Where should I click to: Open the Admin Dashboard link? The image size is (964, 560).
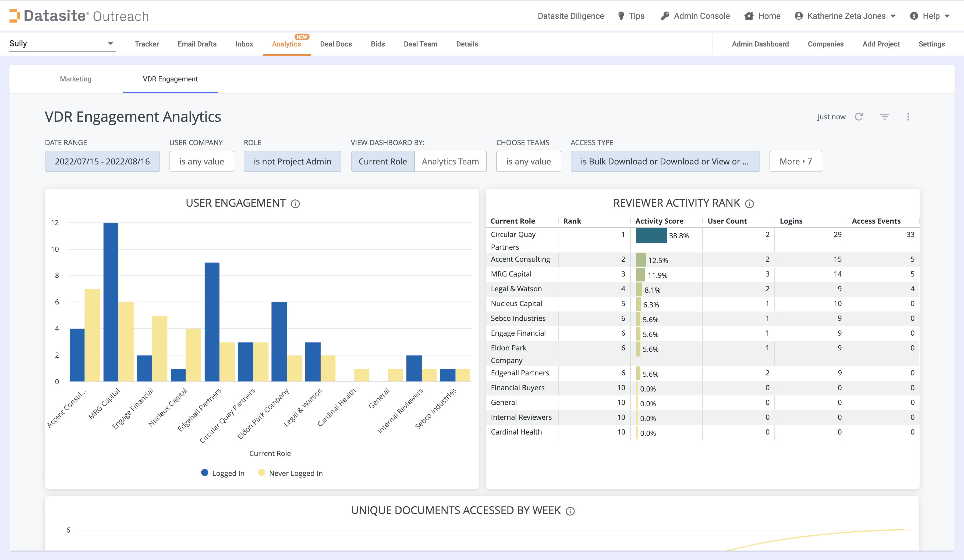760,44
